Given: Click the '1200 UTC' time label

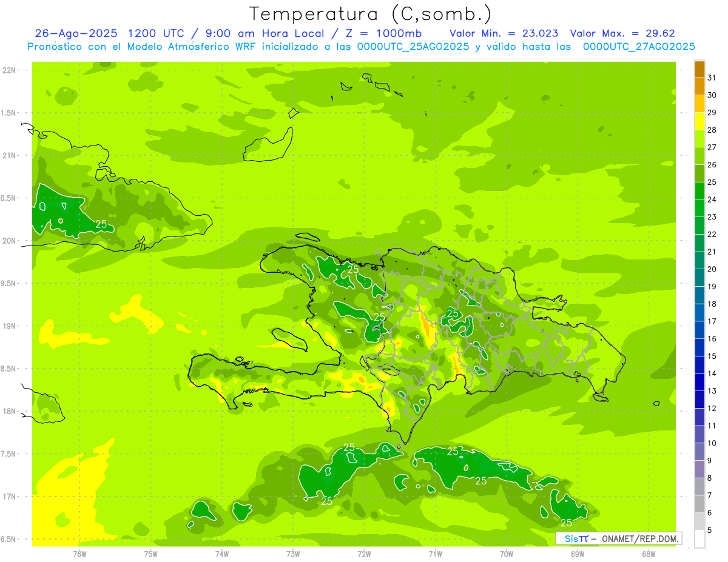Looking at the screenshot, I should 156,33.
